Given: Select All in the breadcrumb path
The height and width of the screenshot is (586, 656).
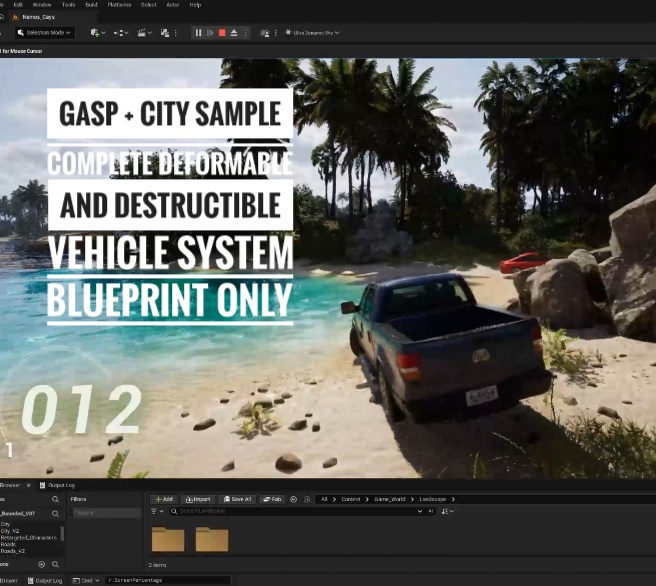Looking at the screenshot, I should tap(324, 499).
